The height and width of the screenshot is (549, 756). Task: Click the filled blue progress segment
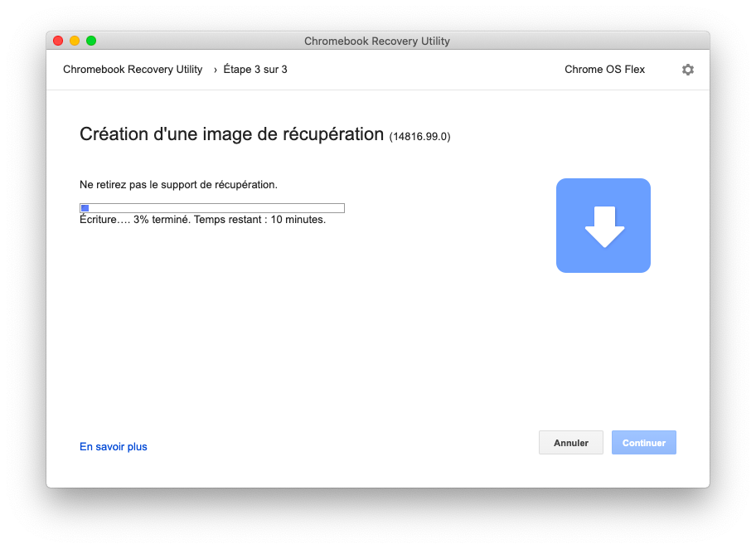85,208
